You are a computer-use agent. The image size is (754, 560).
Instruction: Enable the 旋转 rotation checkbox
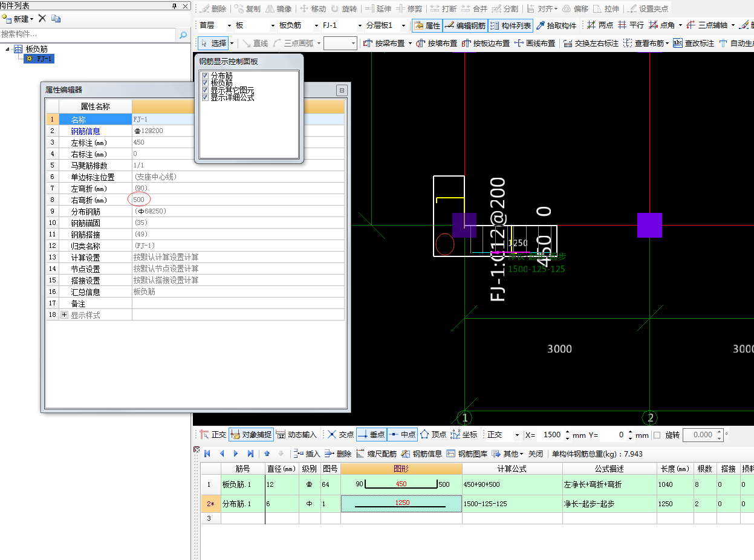click(x=657, y=435)
